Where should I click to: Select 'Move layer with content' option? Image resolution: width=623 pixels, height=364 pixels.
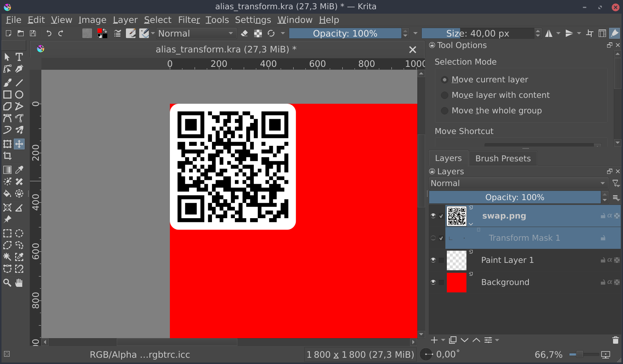[445, 95]
